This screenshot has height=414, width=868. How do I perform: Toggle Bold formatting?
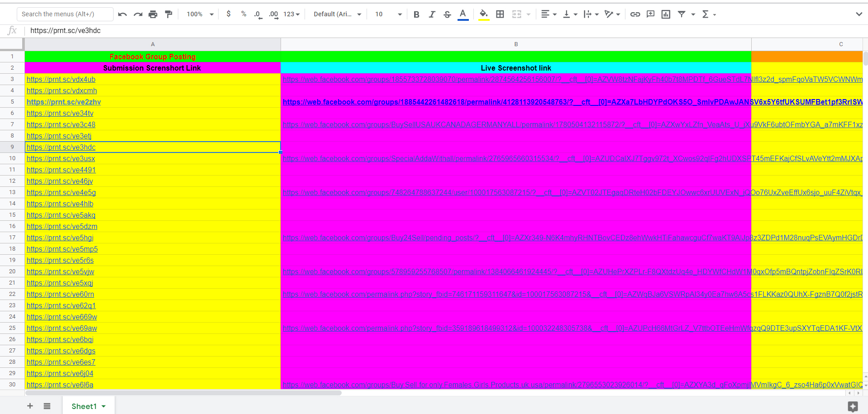pos(416,14)
